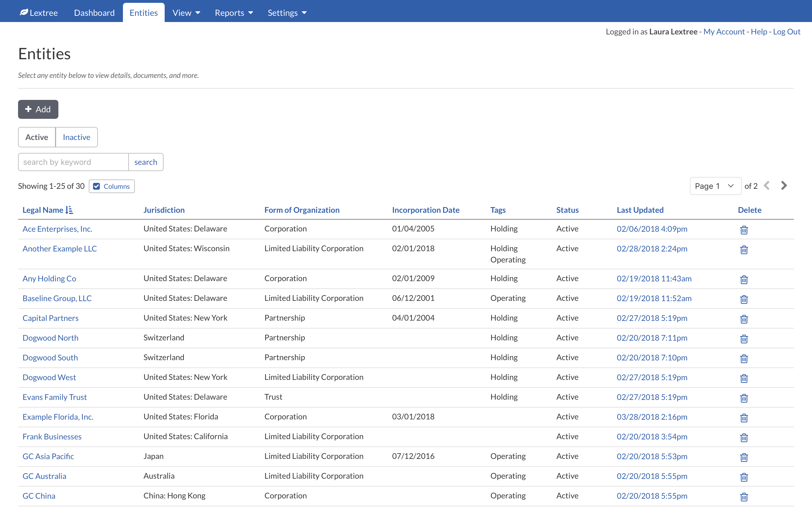Click the search button

[145, 162]
